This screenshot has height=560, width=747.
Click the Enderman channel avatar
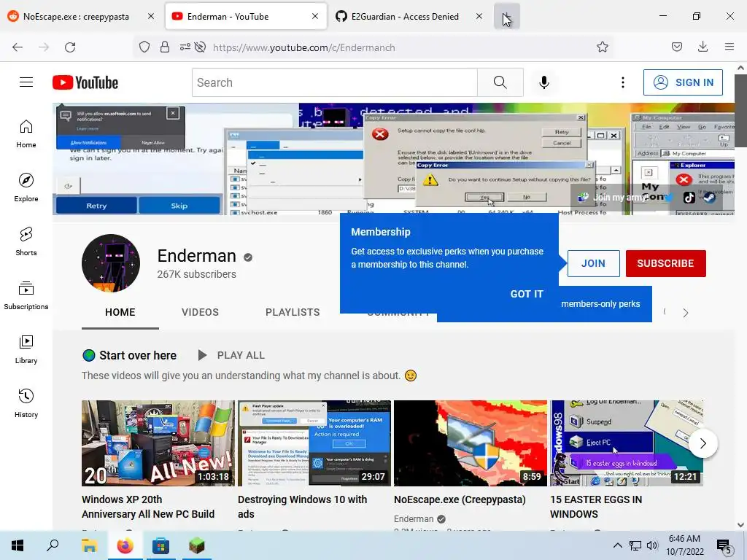[111, 262]
